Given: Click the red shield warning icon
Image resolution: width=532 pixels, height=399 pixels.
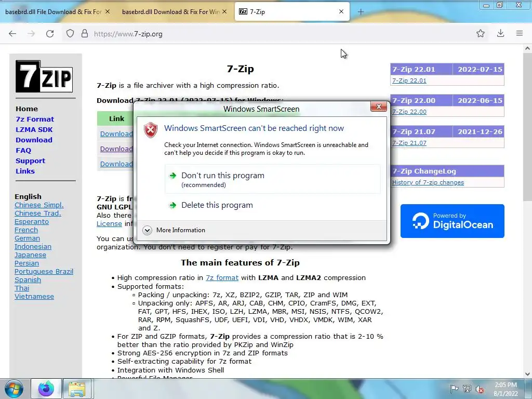Looking at the screenshot, I should 151,130.
